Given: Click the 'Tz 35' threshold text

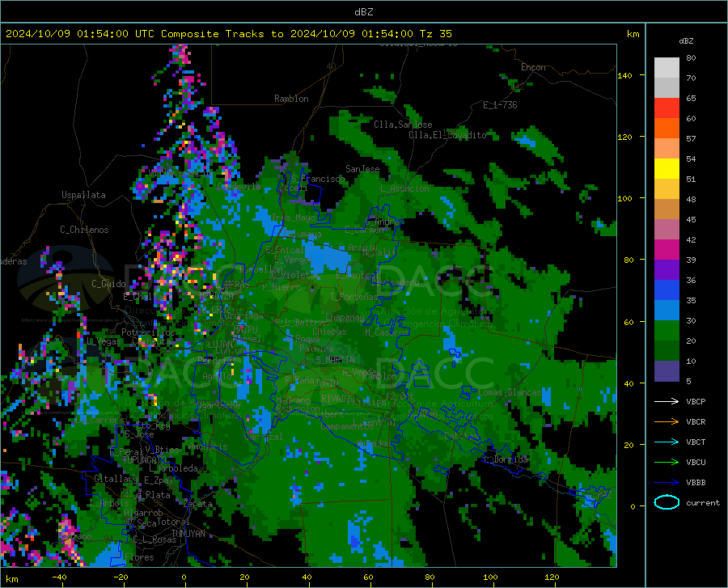Looking at the screenshot, I should coord(436,34).
